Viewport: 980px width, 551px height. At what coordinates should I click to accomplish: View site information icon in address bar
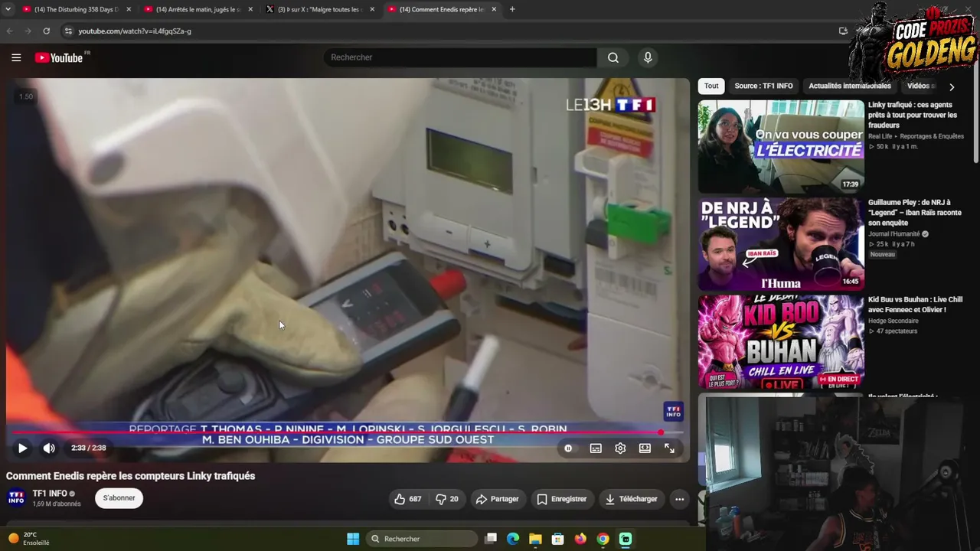coord(68,31)
